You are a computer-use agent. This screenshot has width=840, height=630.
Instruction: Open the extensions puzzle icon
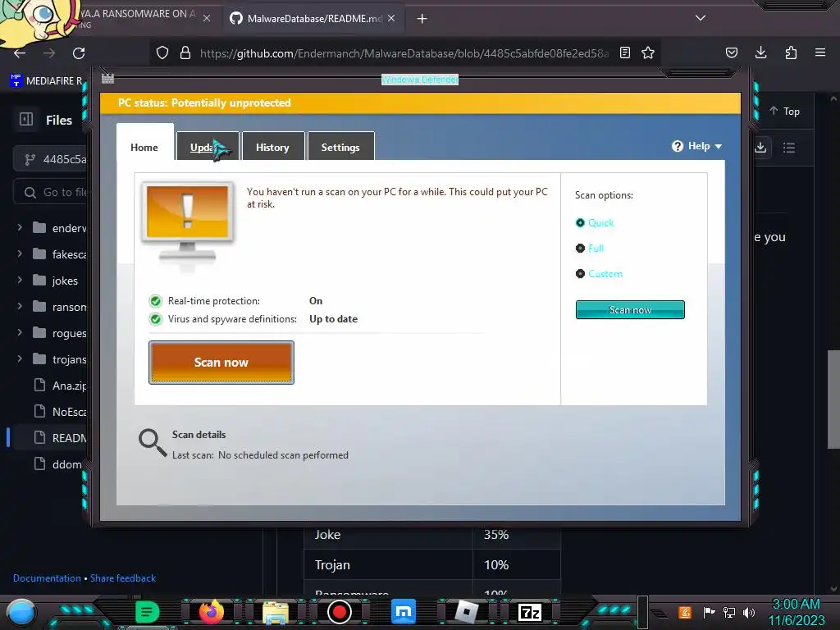tap(791, 52)
